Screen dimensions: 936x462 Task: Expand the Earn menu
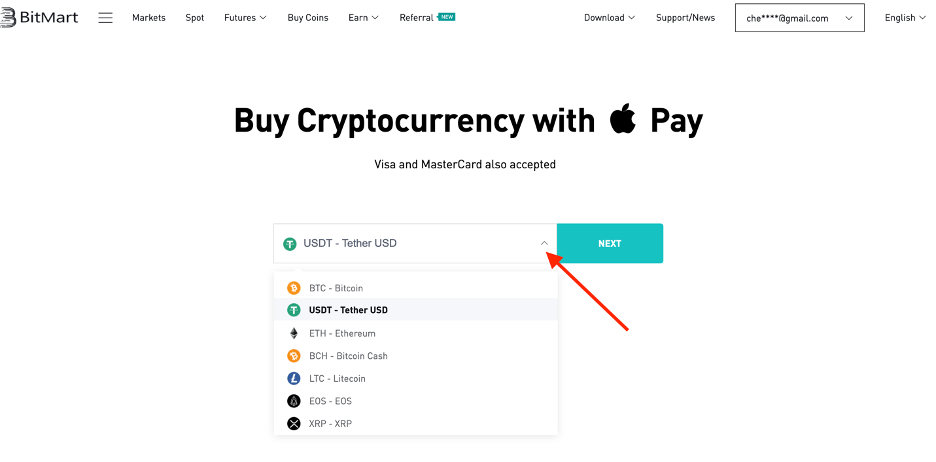[364, 18]
